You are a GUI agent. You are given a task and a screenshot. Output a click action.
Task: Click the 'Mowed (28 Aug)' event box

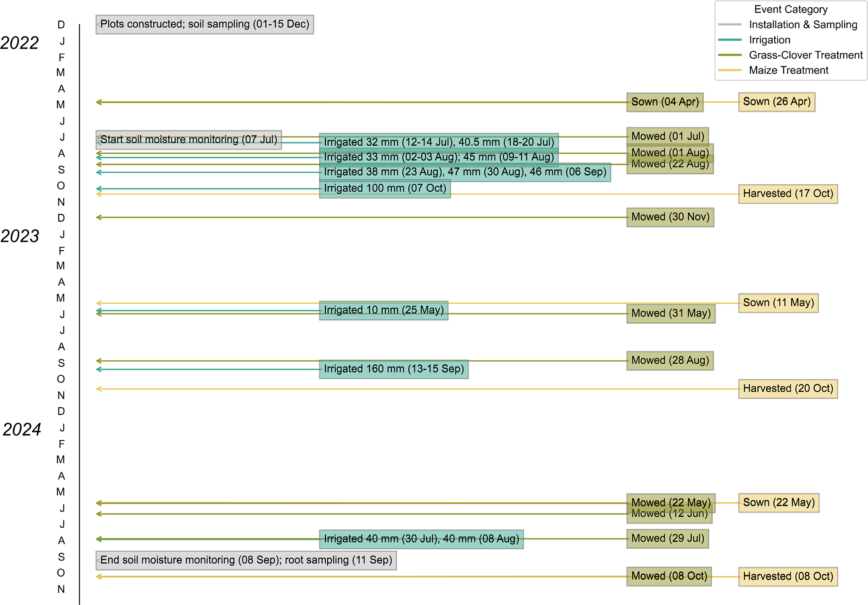(x=669, y=361)
